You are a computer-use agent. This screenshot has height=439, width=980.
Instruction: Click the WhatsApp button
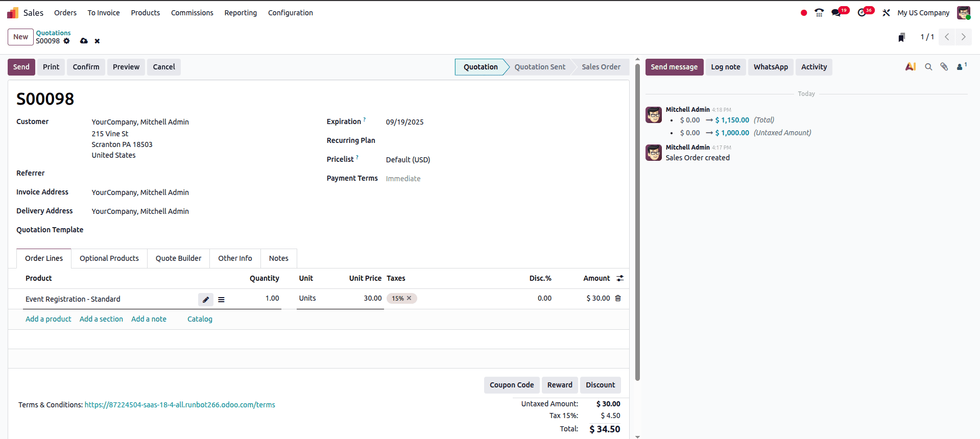[x=771, y=67]
